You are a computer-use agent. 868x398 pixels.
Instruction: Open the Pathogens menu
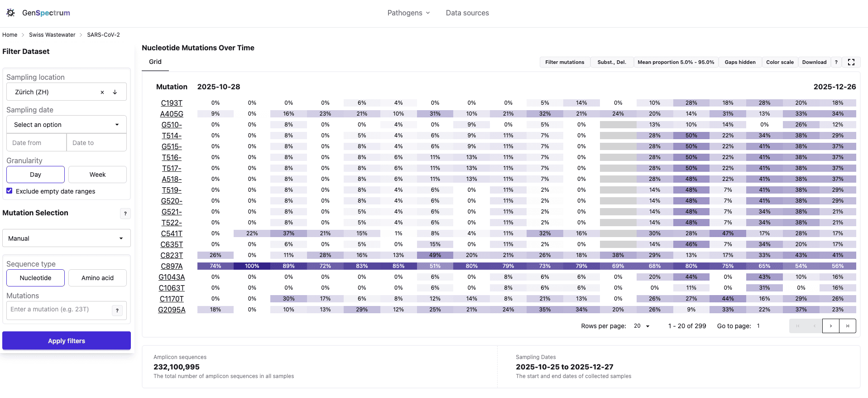408,13
